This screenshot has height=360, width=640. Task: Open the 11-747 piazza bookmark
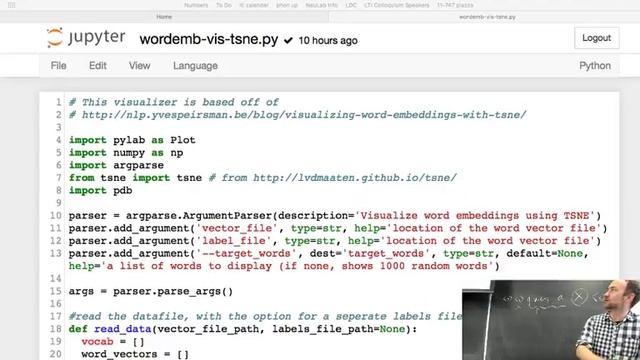click(x=455, y=5)
